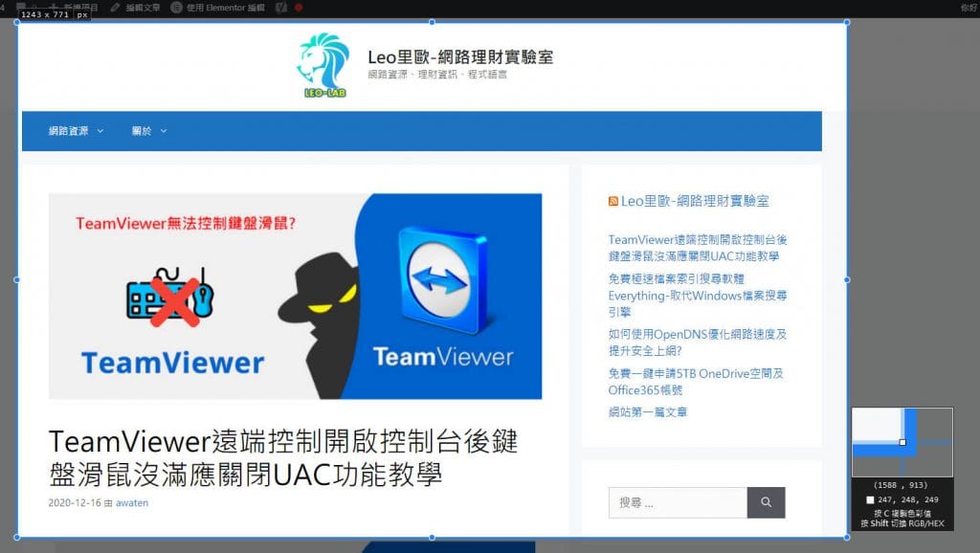Click the bottom-right corner selection handle
This screenshot has height=553, width=980.
847,538
